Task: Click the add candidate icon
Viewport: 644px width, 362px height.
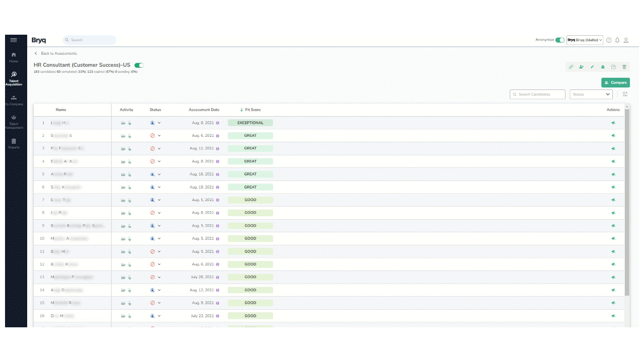Action: tap(582, 67)
